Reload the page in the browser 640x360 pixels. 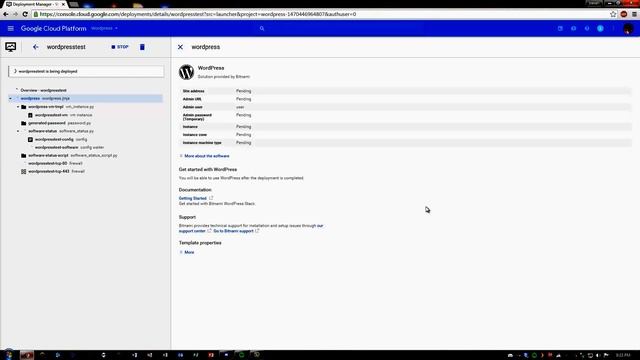[25, 14]
